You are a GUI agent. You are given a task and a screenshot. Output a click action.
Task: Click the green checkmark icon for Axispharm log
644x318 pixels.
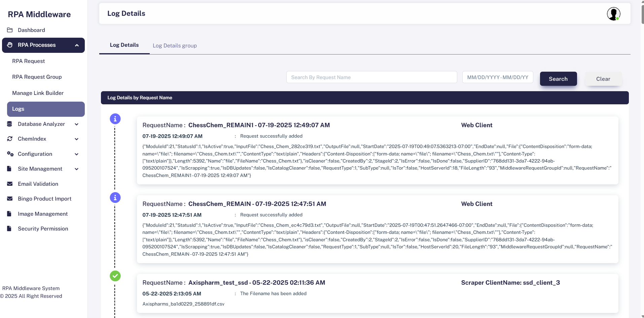115,276
